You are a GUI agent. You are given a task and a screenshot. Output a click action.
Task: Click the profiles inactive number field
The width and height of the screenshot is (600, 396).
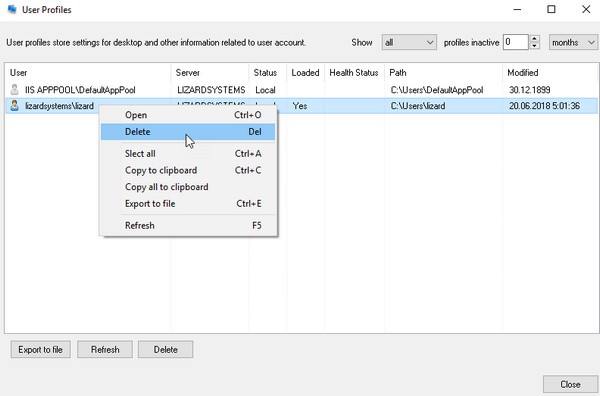[516, 42]
